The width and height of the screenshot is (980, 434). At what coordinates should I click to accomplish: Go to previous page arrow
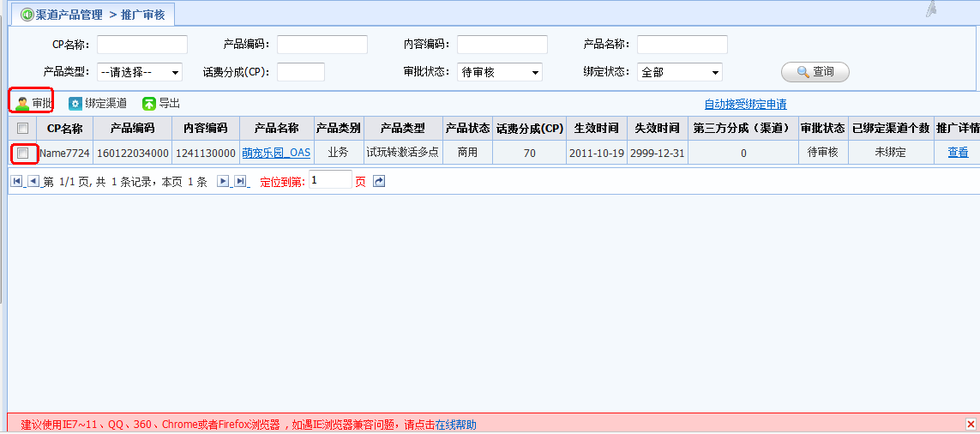tap(33, 182)
